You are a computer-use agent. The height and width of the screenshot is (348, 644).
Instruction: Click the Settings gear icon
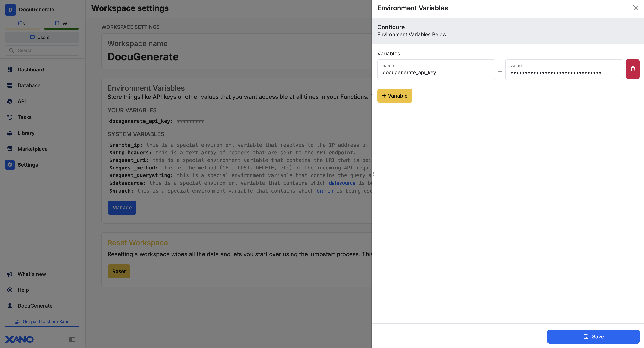[10, 165]
